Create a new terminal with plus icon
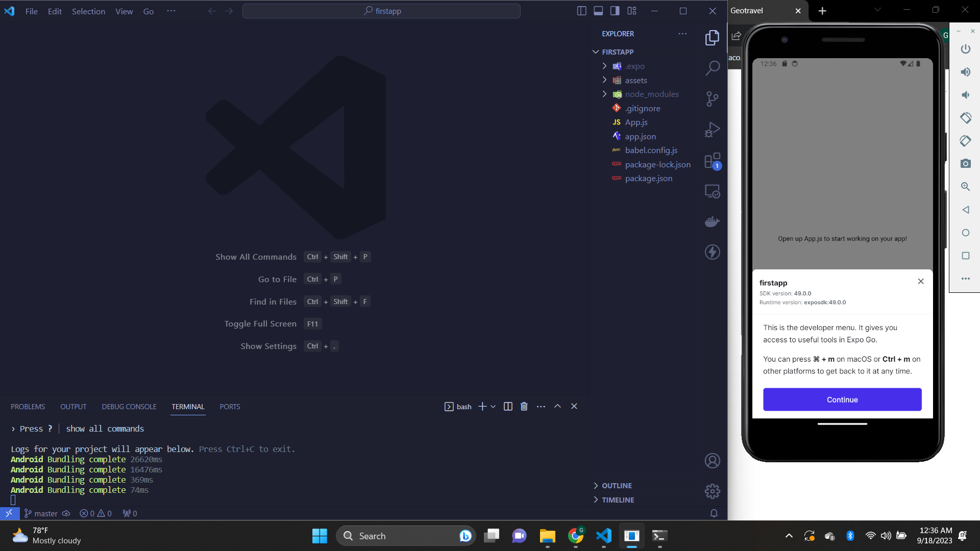The height and width of the screenshot is (551, 980). (x=482, y=407)
